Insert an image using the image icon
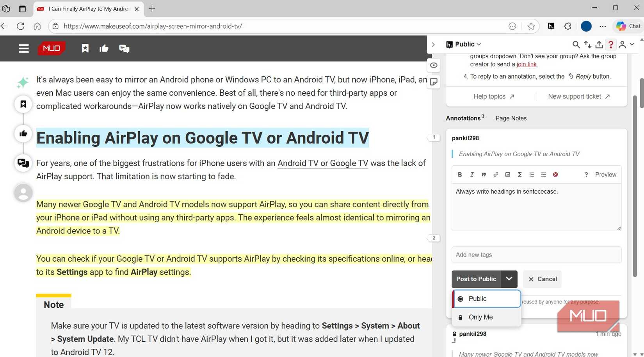644x357 pixels. 507,175
